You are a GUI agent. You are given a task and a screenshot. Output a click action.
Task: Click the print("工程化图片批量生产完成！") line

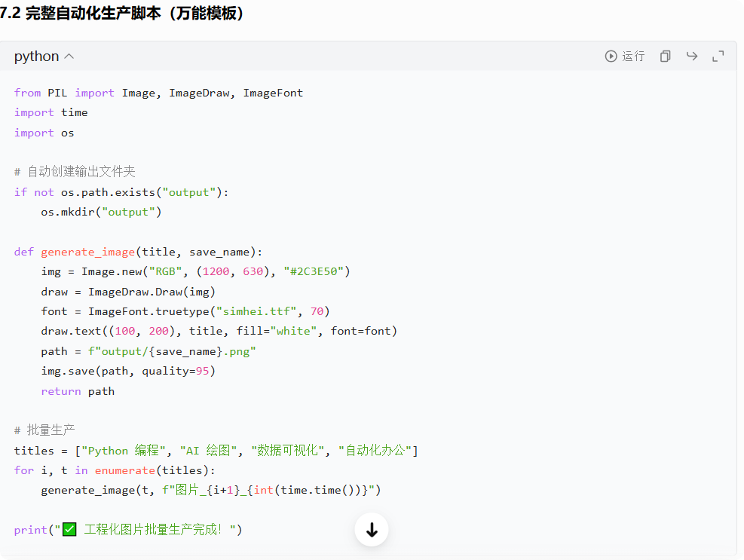tap(128, 530)
